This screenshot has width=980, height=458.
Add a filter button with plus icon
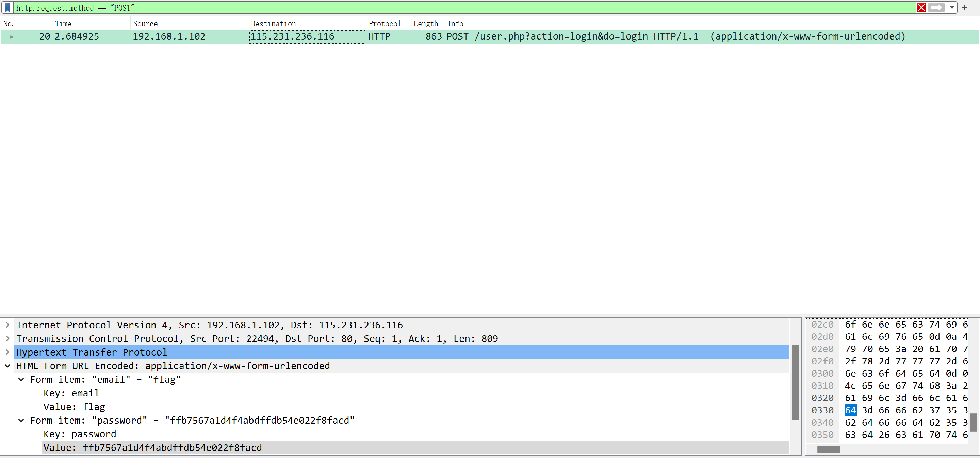pyautogui.click(x=964, y=7)
